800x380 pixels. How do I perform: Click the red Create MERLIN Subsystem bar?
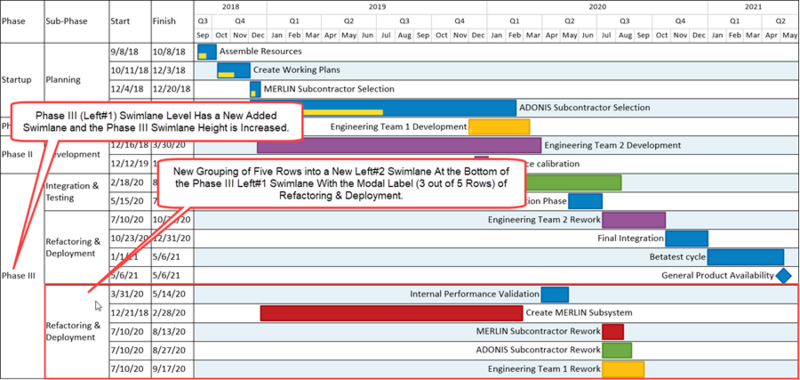coord(391,313)
